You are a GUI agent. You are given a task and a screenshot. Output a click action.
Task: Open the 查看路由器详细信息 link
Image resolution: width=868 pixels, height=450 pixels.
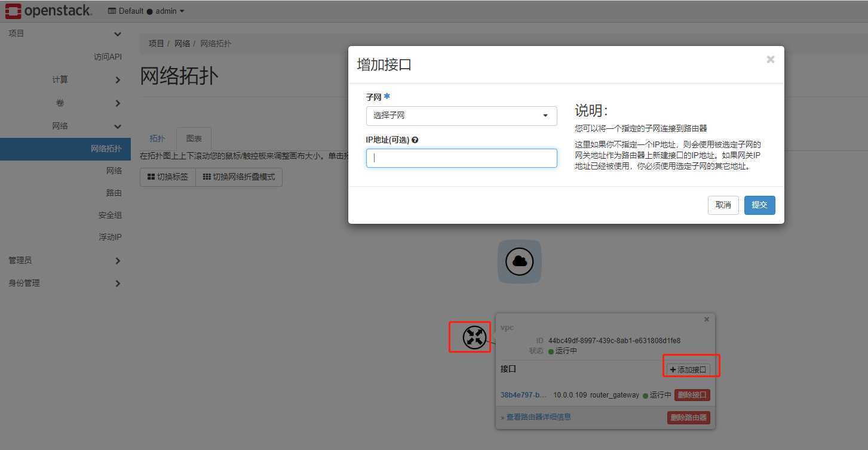click(539, 417)
